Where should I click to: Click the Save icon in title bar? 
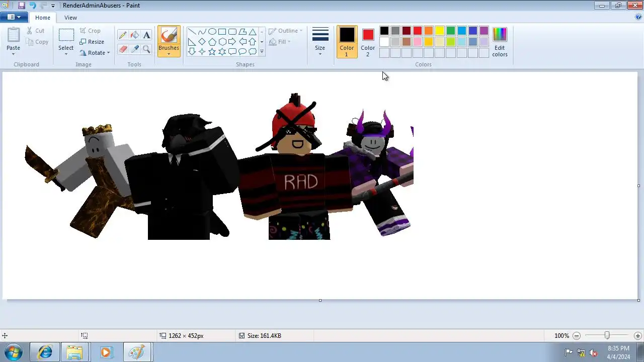pos(22,6)
